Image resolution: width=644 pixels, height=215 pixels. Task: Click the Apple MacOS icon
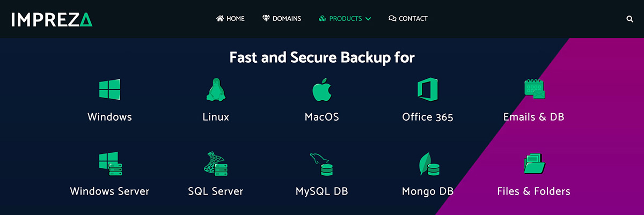coord(322,89)
